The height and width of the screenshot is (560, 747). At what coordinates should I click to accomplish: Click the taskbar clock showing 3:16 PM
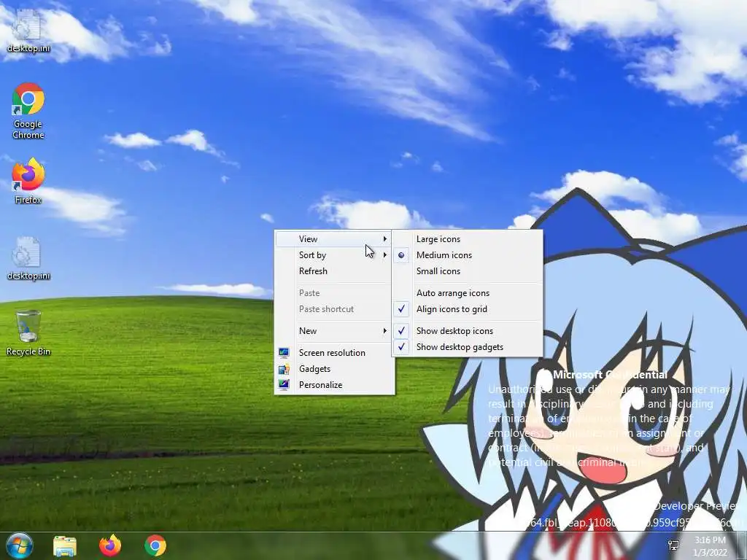coord(710,545)
